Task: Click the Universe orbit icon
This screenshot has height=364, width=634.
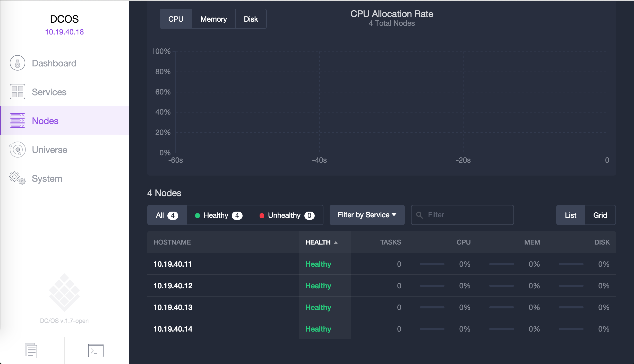Action: (17, 150)
